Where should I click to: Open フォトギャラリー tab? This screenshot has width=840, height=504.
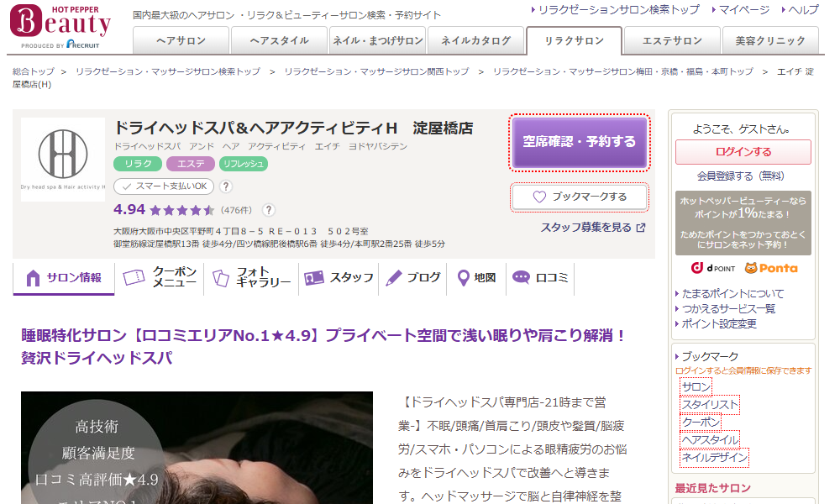click(252, 277)
